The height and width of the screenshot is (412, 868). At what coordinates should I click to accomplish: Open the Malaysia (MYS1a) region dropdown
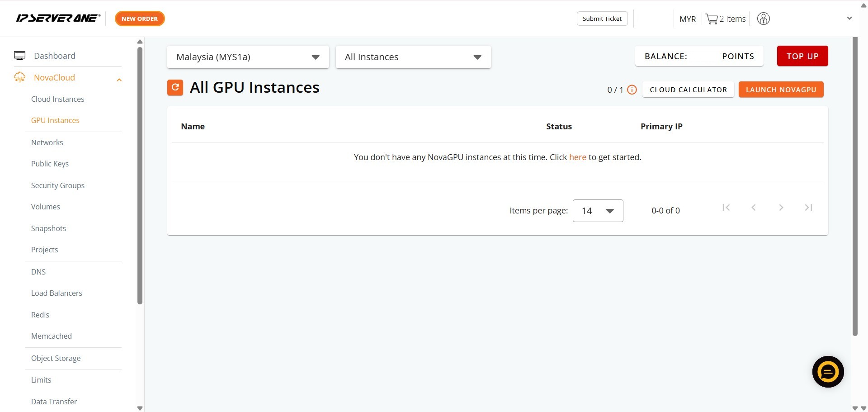[248, 57]
